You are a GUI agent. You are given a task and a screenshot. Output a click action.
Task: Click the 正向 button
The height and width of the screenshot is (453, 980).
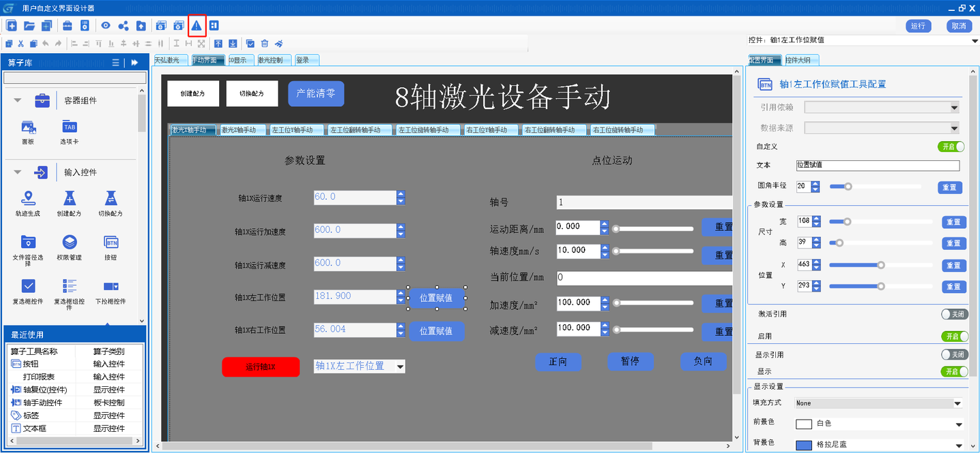(x=558, y=362)
